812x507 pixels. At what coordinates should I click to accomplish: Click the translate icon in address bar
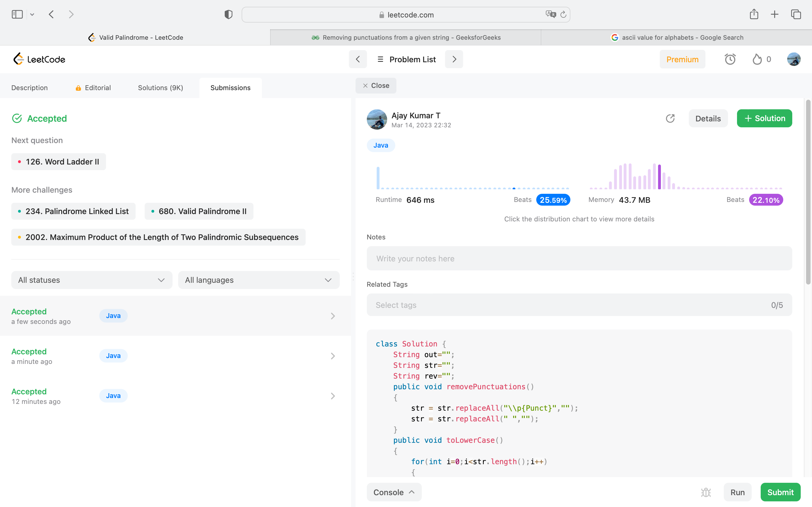pos(550,14)
